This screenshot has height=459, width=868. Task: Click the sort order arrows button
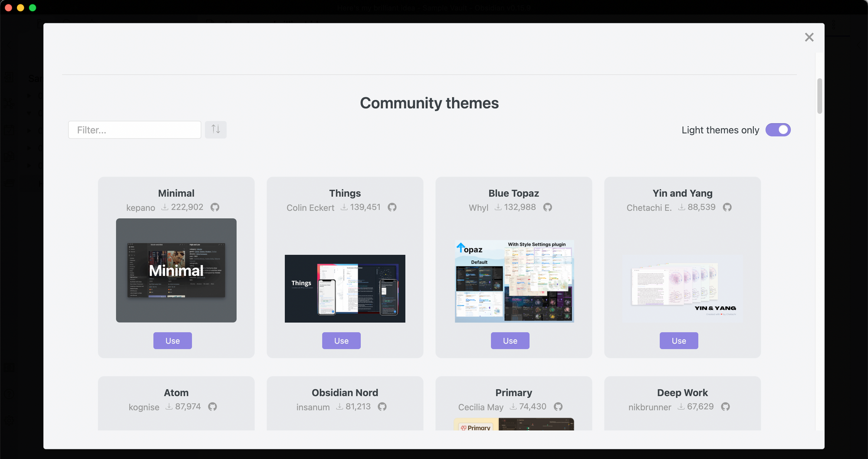coord(216,130)
